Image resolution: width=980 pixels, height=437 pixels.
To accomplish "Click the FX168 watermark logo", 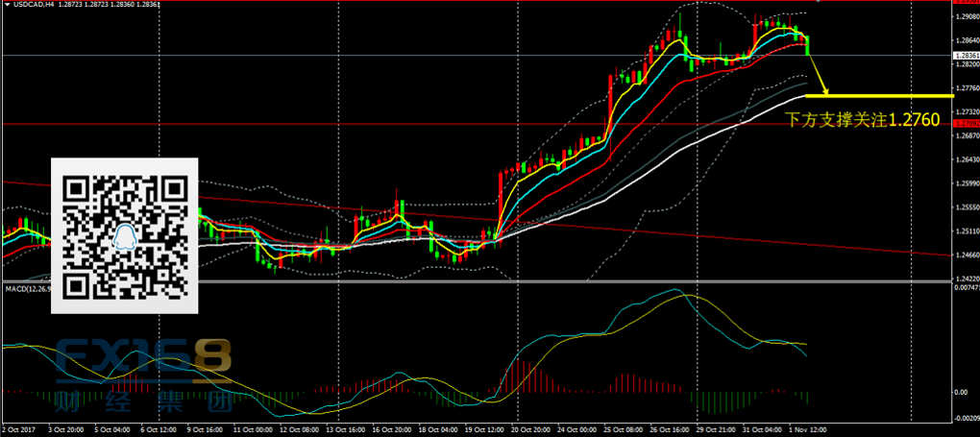I will pyautogui.click(x=144, y=359).
